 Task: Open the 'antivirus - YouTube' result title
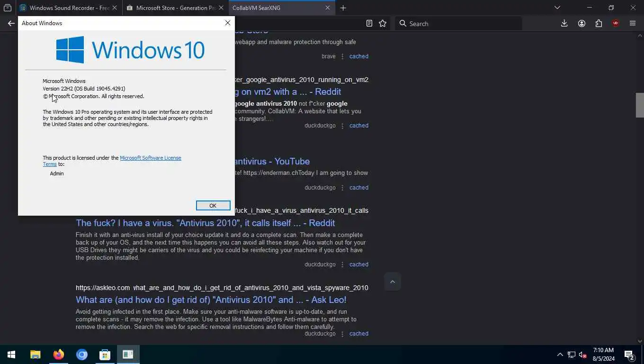tap(272, 161)
